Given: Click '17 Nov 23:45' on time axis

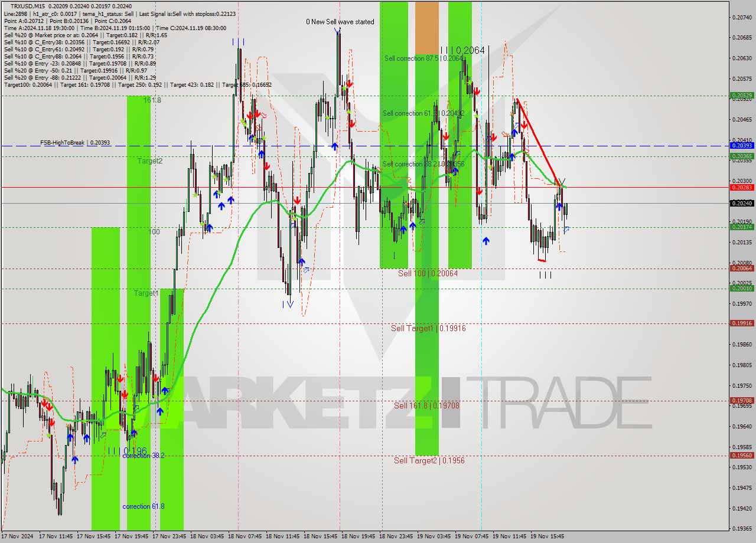Looking at the screenshot, I should (170, 537).
